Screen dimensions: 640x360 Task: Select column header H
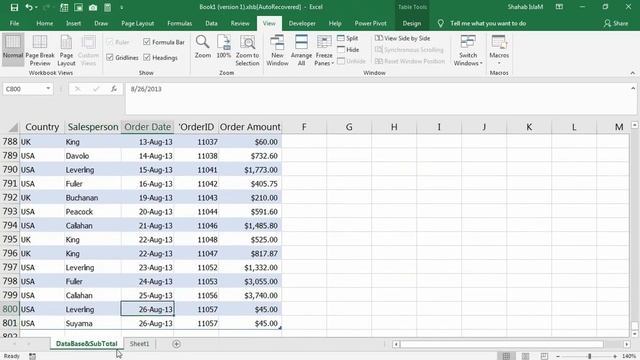(x=394, y=127)
